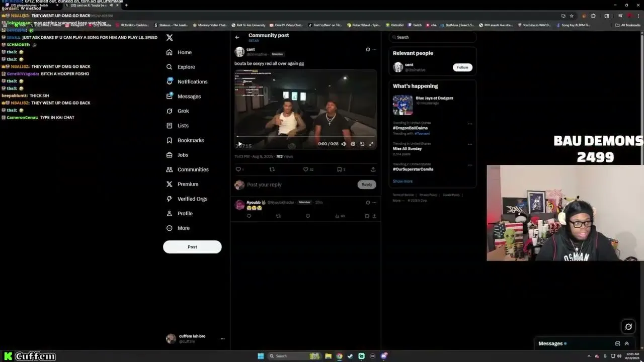The width and height of the screenshot is (644, 362).
Task: Open the X logo home link
Action: [170, 38]
